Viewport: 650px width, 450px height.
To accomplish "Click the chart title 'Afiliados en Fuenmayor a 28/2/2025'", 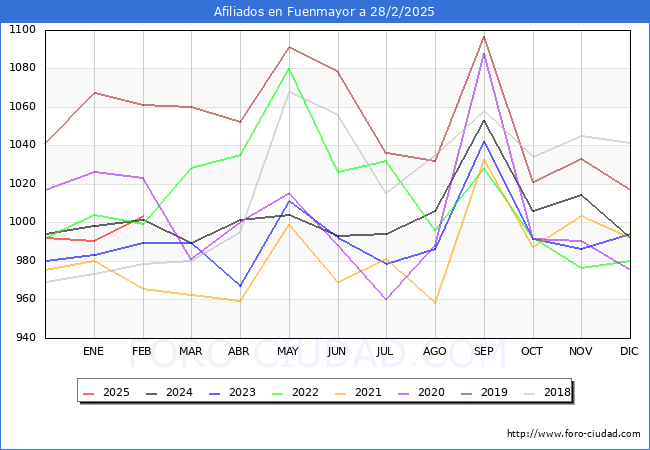I will (324, 12).
